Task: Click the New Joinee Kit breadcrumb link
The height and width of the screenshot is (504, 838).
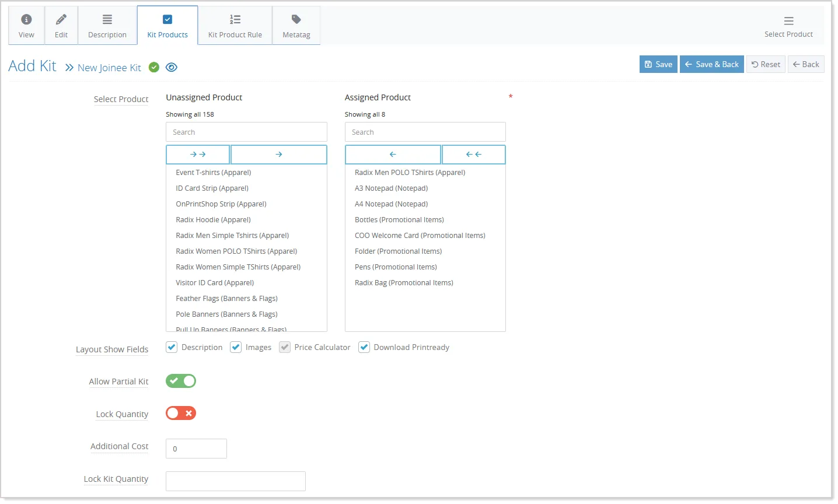Action: pos(109,68)
